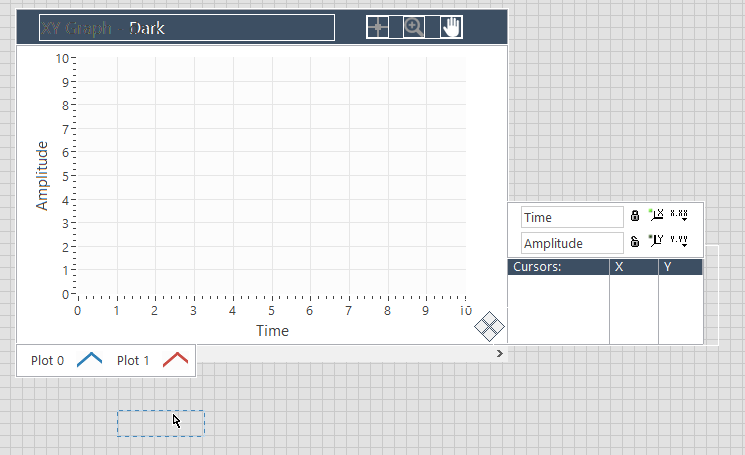Click the graph title label field
Viewport: 745px width, 455px height.
(x=187, y=28)
